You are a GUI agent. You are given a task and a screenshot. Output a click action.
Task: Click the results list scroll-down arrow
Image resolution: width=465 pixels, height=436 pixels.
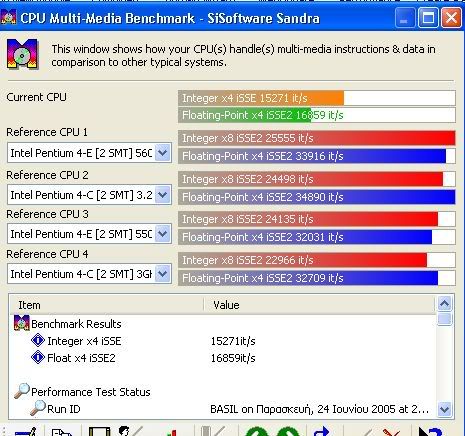(444, 409)
